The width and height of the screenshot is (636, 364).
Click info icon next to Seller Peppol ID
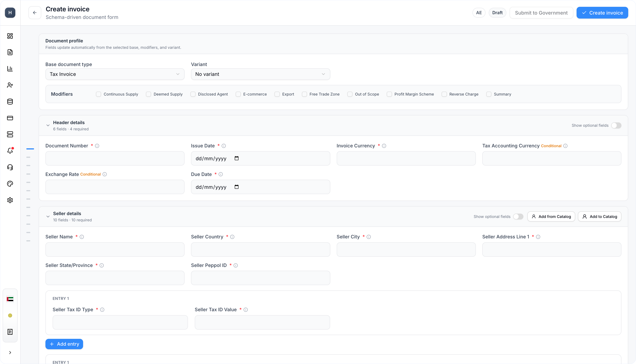pos(236,265)
